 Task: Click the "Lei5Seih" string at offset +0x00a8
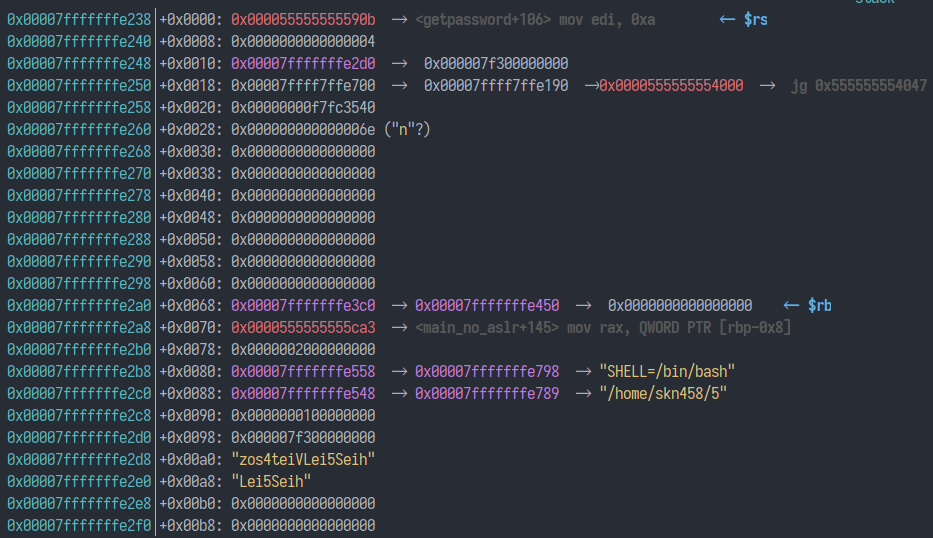(x=271, y=482)
